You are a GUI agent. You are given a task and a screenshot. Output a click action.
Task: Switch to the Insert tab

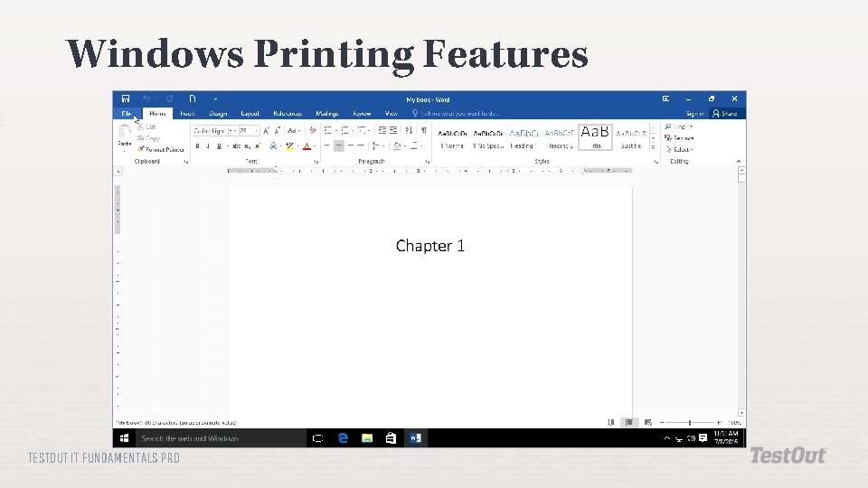tap(187, 114)
